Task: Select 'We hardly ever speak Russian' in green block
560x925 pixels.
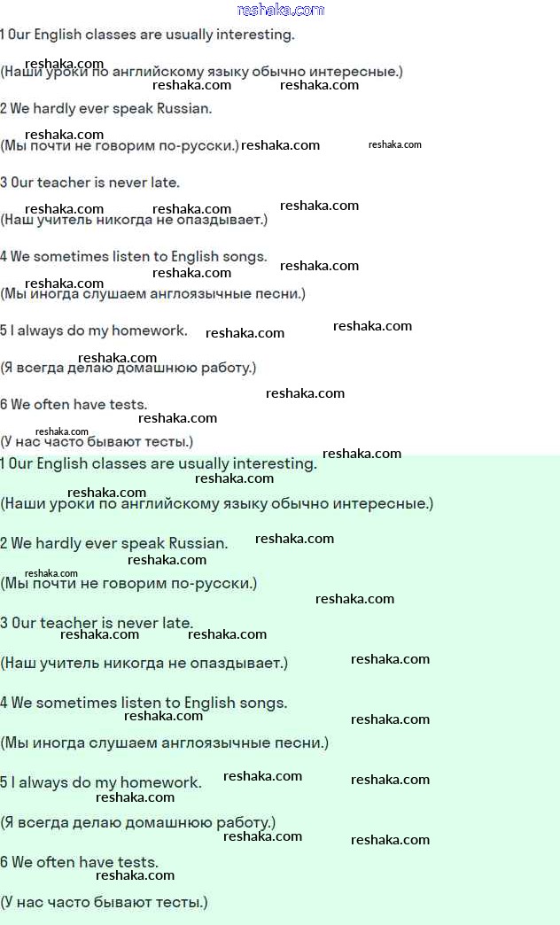Action: coord(114,543)
